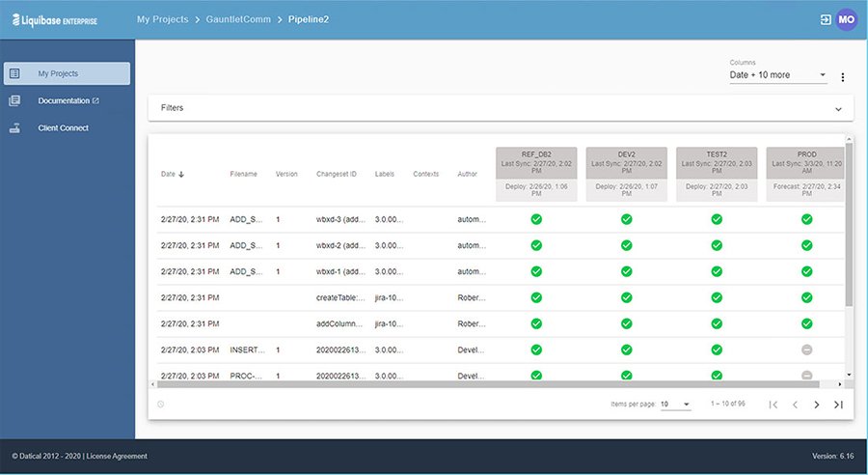
Task: Open the MO user avatar menu
Action: point(846,19)
